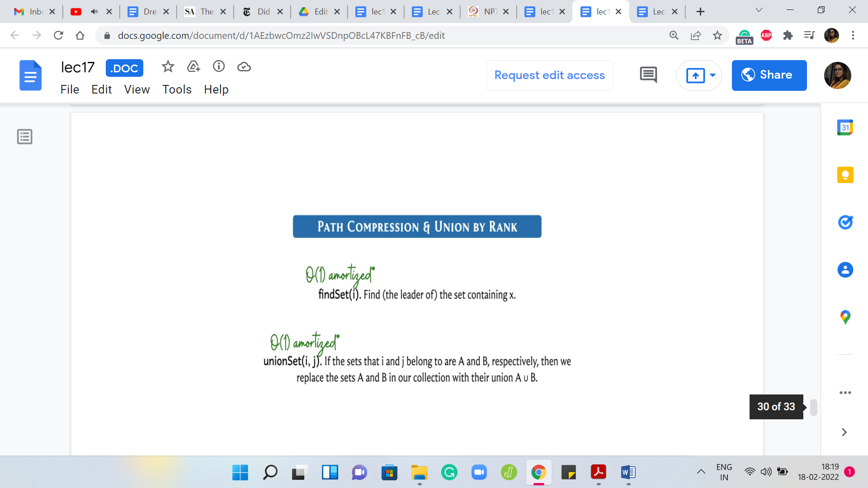868x488 pixels.
Task: Check the cloud document status icon
Action: pos(244,67)
